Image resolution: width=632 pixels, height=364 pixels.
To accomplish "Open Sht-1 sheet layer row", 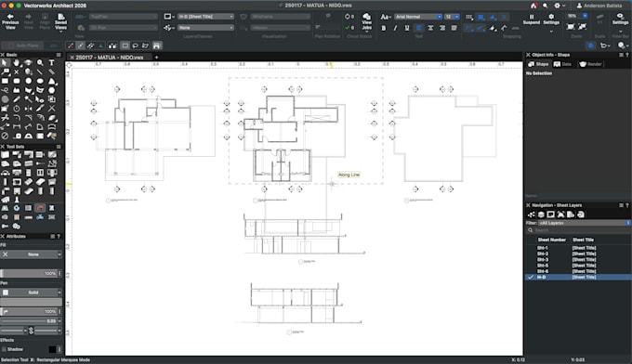I will click(x=578, y=248).
